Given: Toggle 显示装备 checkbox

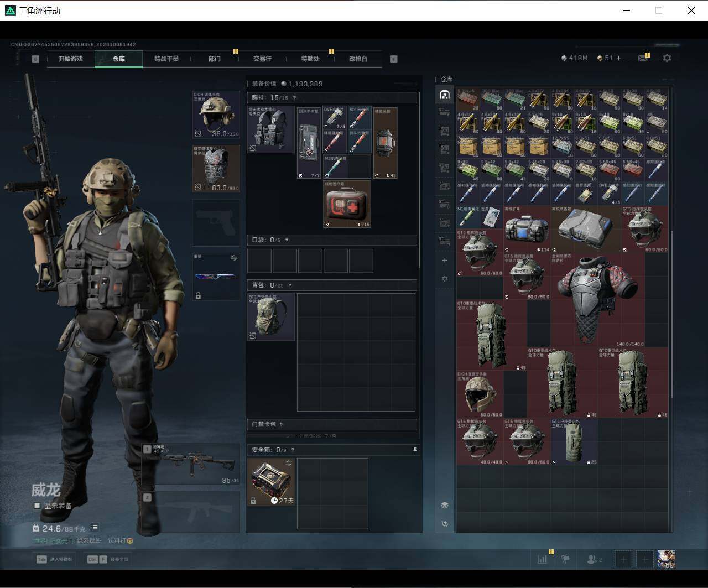Looking at the screenshot, I should tap(37, 506).
